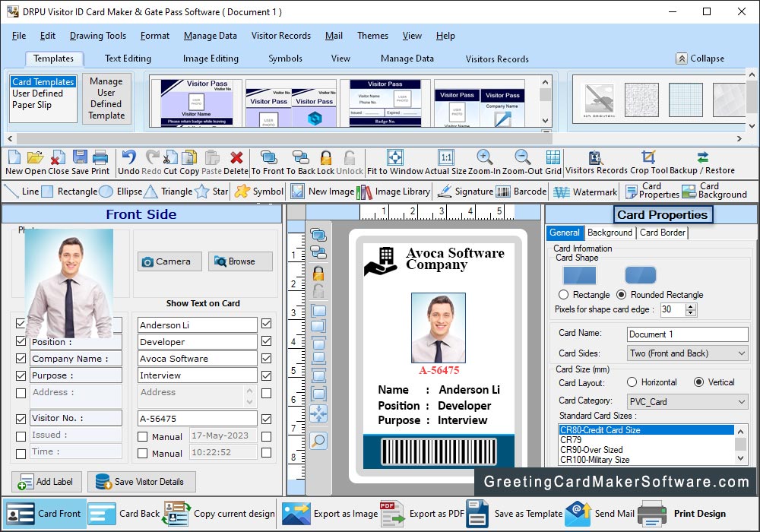Enable the Issued label checkbox
760x532 pixels.
[x=21, y=436]
